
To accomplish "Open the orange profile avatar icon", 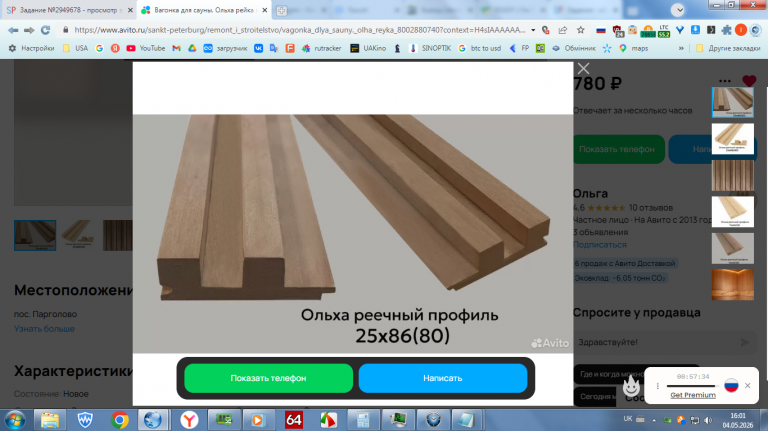I will 741,30.
